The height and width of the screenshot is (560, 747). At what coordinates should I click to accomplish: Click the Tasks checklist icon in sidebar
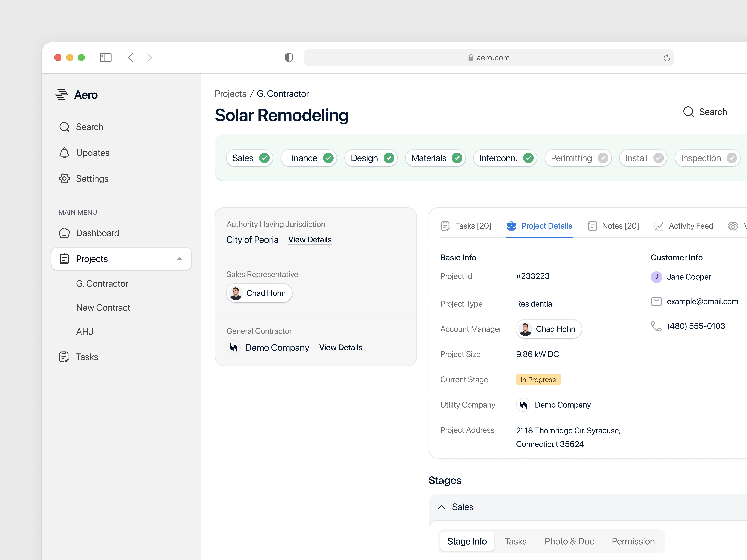pyautogui.click(x=64, y=357)
